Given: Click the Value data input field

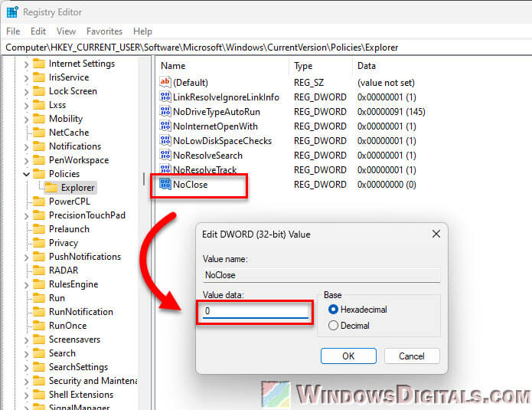Looking at the screenshot, I should (x=256, y=311).
